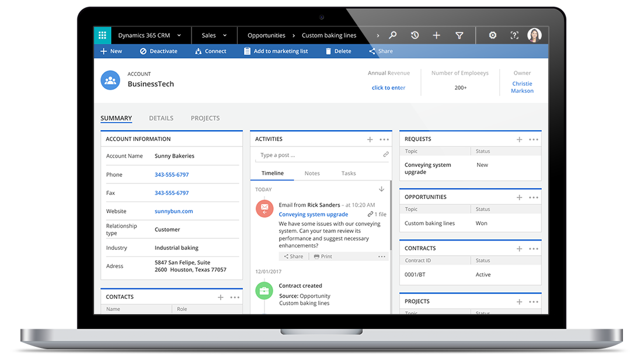This screenshot has width=644, height=362.
Task: Add a new contract with plus icon
Action: pyautogui.click(x=520, y=249)
